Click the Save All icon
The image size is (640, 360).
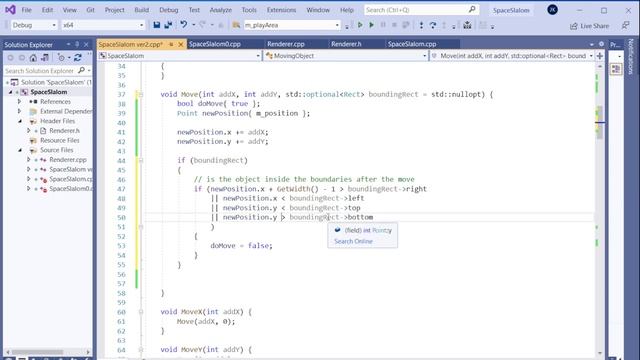[x=168, y=25]
